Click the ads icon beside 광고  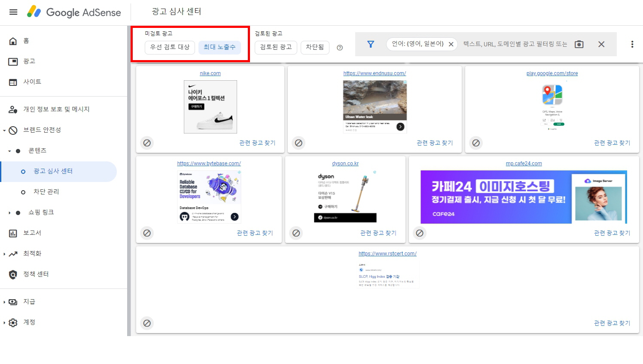pos(13,61)
